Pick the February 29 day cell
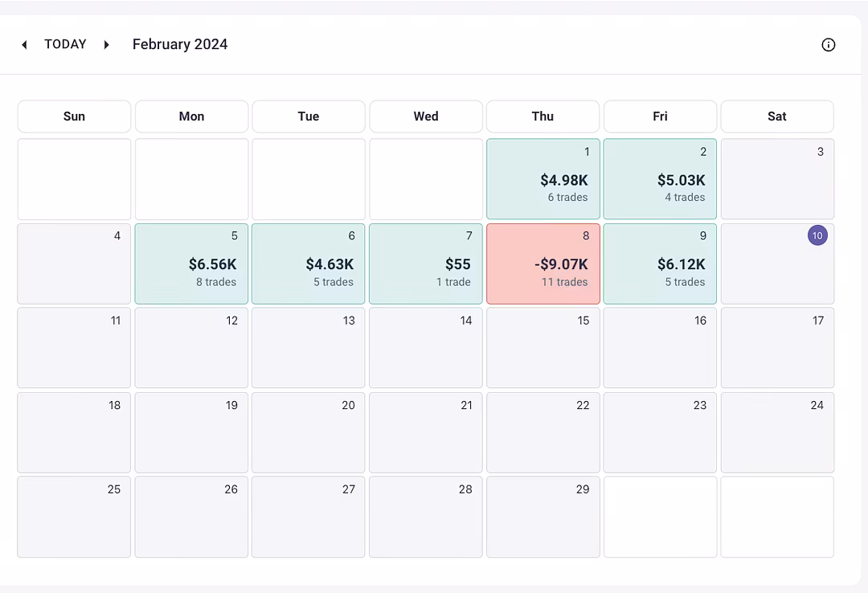This screenshot has height=593, width=868. [x=542, y=517]
